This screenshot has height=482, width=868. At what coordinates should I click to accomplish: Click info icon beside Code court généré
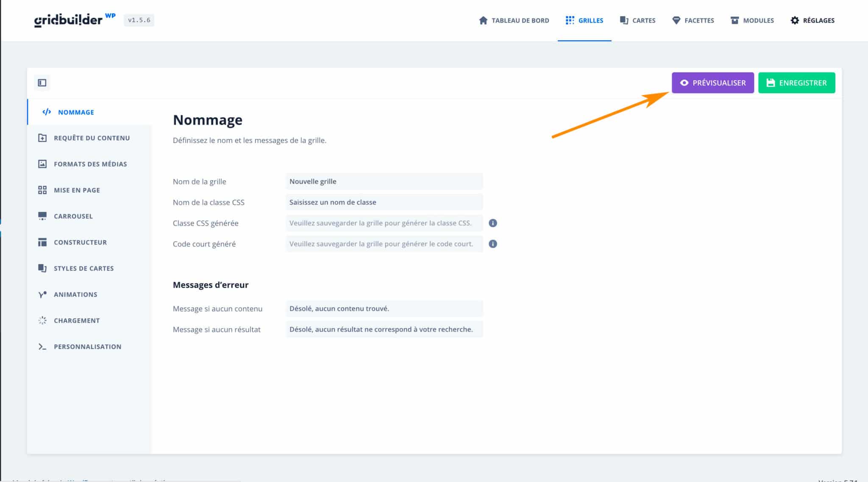point(492,244)
